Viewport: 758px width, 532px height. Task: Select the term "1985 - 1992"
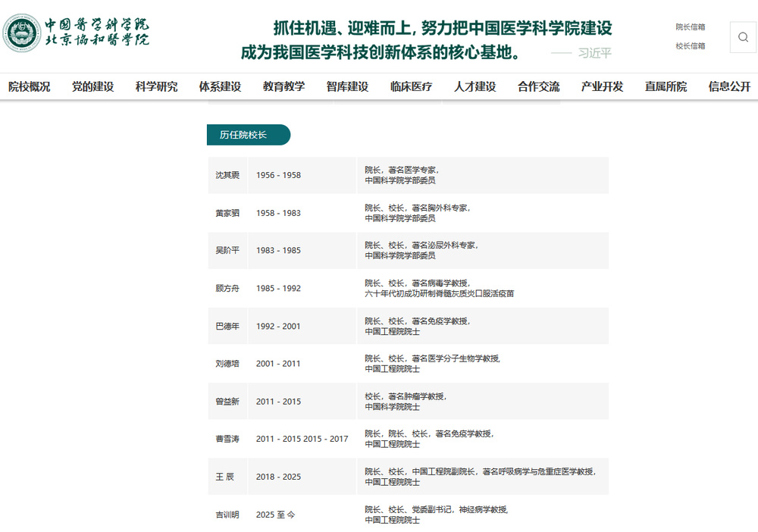pos(278,289)
